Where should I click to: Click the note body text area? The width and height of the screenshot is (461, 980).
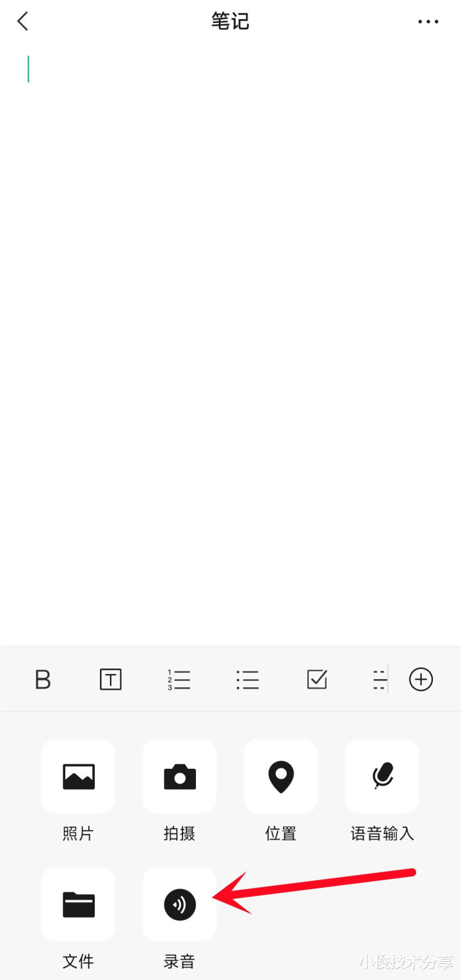pos(230,346)
